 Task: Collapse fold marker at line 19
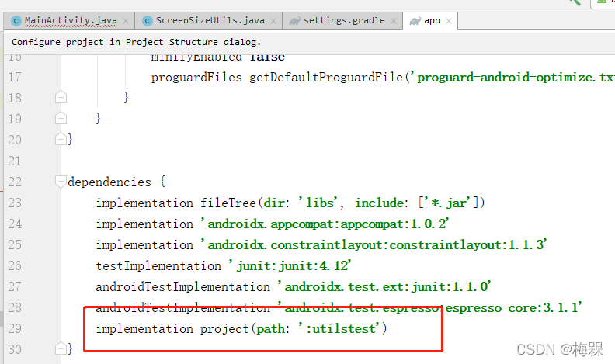click(x=61, y=118)
